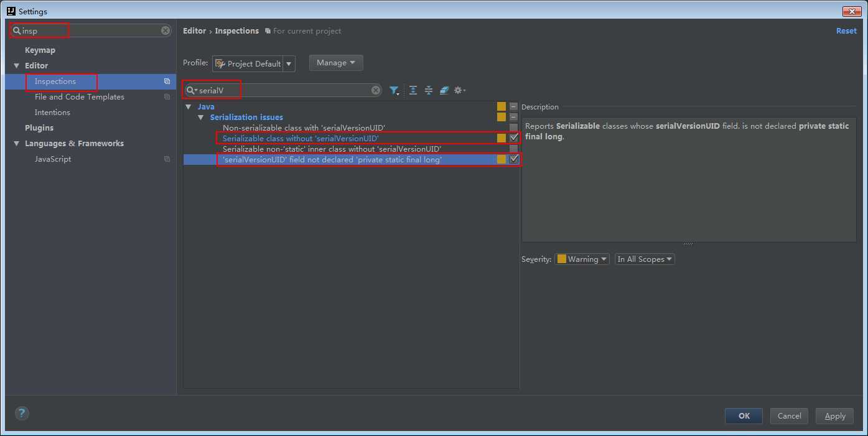
Task: Enable 'Serializable non-static inner class' inspection checkbox
Action: [x=513, y=149]
